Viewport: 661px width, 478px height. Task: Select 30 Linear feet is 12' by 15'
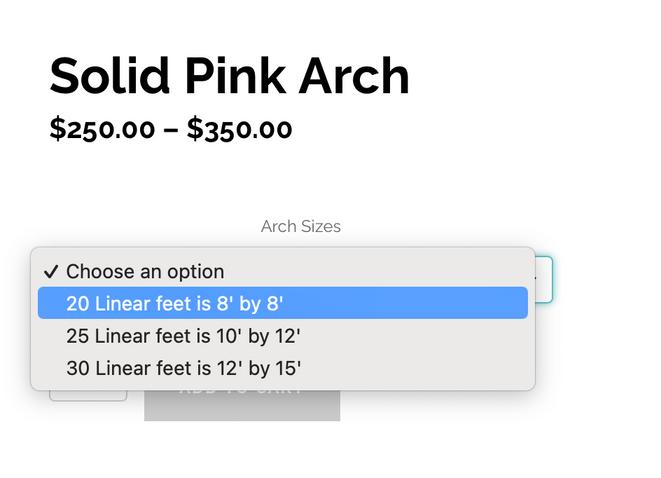tap(183, 368)
